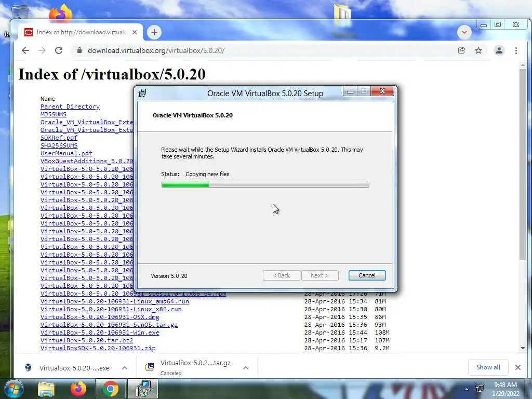The image size is (532, 399).
Task: Open the Chrome profile avatar
Action: pos(499,50)
